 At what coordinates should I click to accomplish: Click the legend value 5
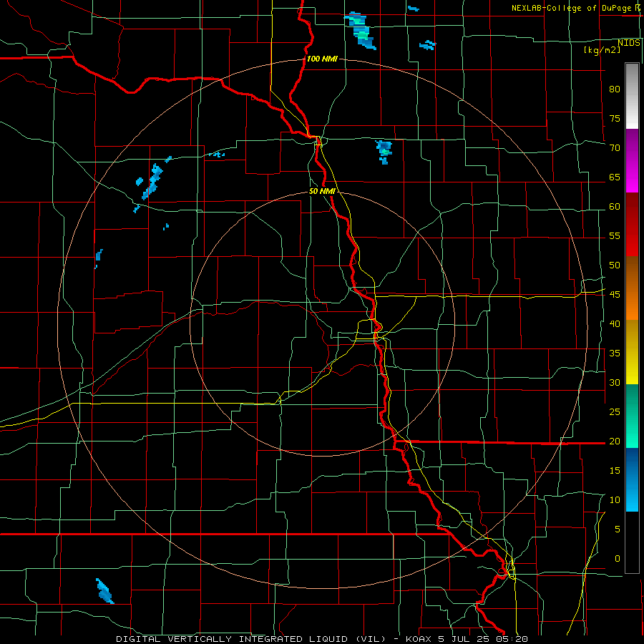[618, 530]
